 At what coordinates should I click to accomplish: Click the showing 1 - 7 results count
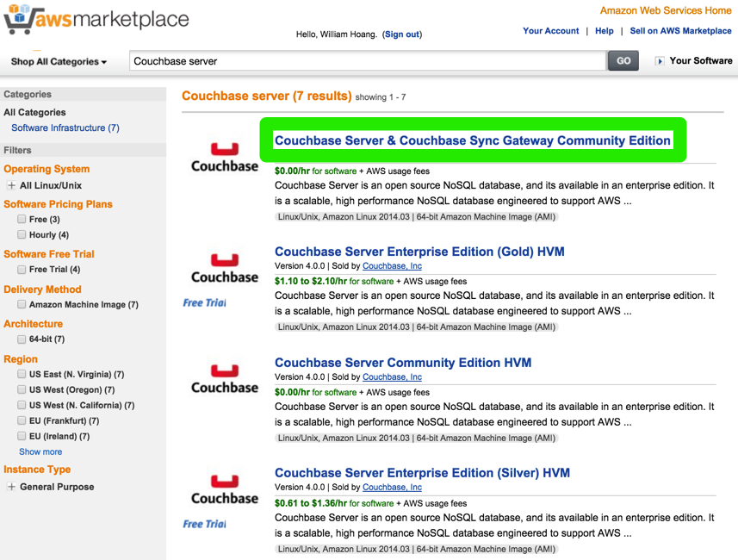pyautogui.click(x=381, y=97)
